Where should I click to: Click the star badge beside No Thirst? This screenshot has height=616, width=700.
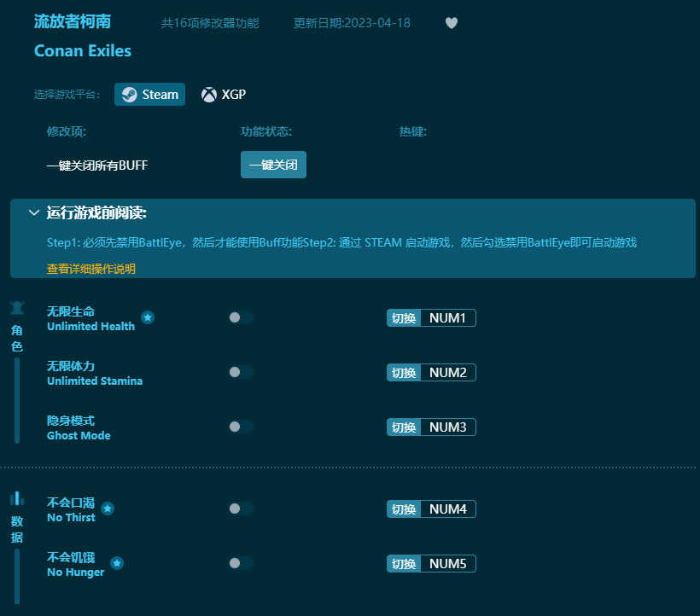click(x=108, y=508)
